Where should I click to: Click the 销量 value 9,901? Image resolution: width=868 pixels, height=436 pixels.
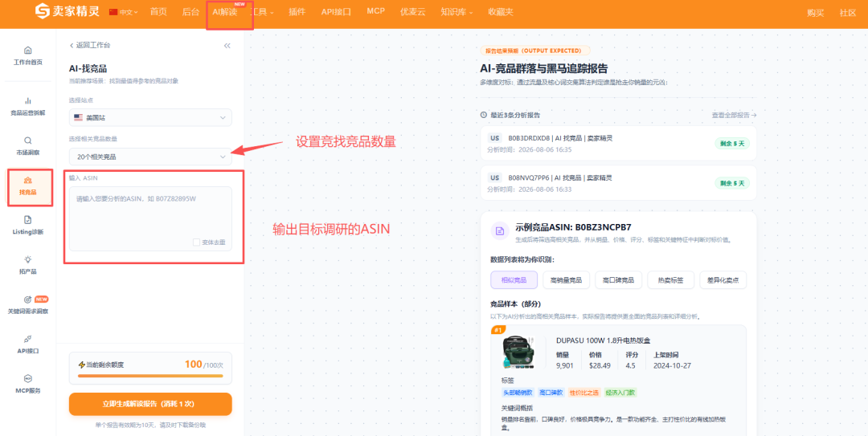tap(565, 365)
